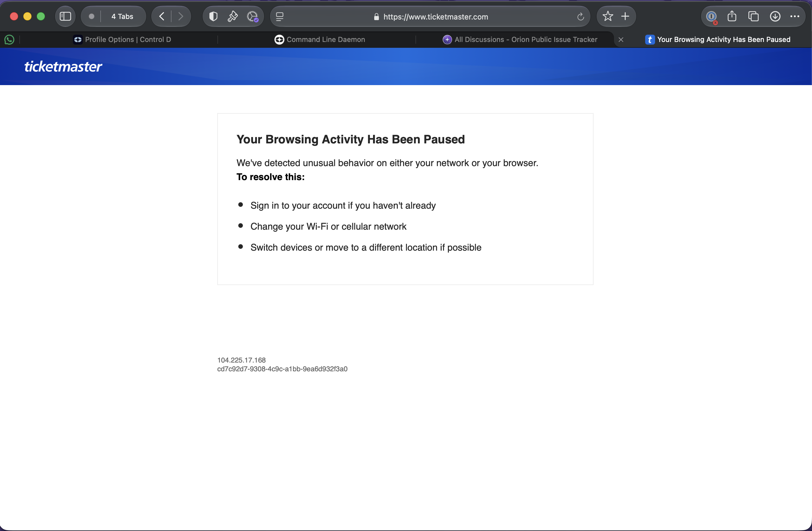The image size is (812, 531).
Task: Open a new tab with plus icon
Action: (x=625, y=16)
